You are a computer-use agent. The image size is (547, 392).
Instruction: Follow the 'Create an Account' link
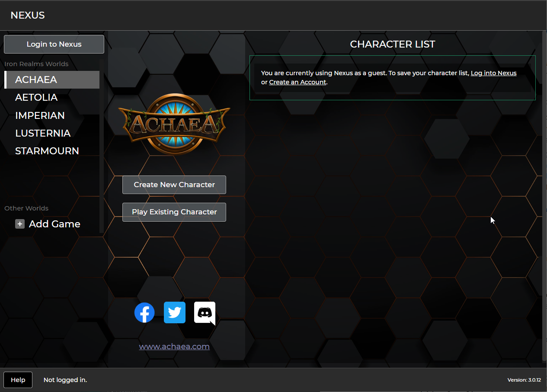click(297, 82)
